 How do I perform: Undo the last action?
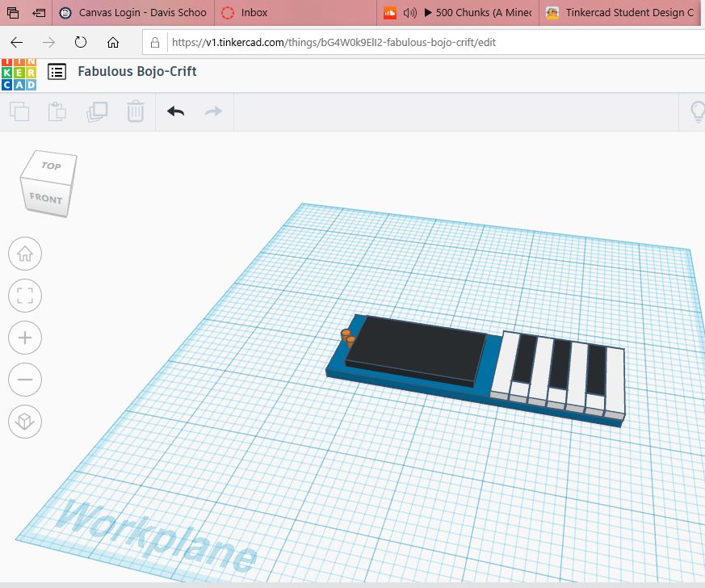(x=175, y=111)
